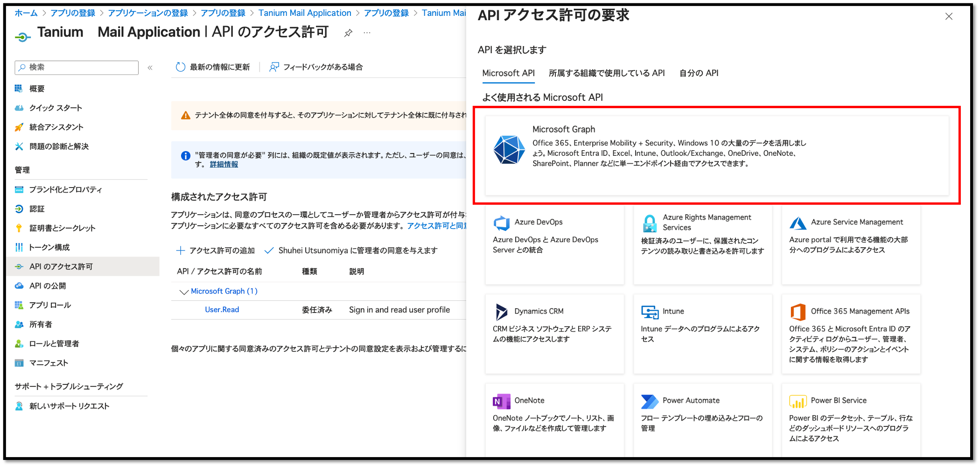Close the API アクセス許可の要求 panel

[x=949, y=17]
